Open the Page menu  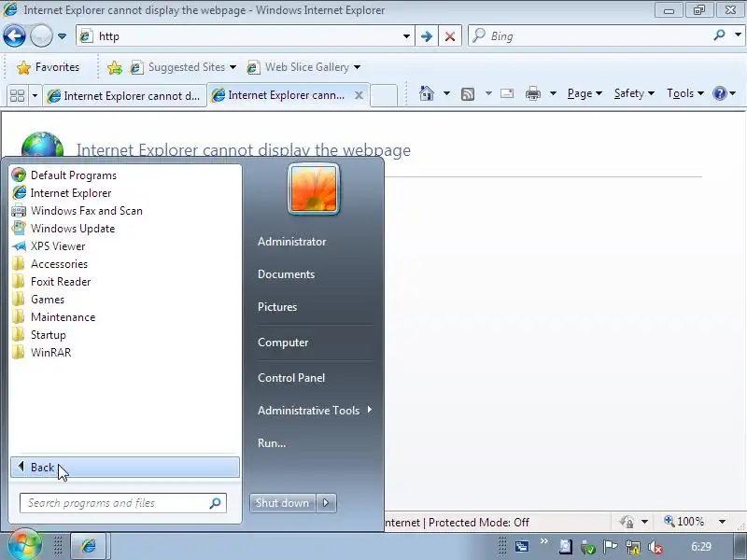click(x=585, y=93)
